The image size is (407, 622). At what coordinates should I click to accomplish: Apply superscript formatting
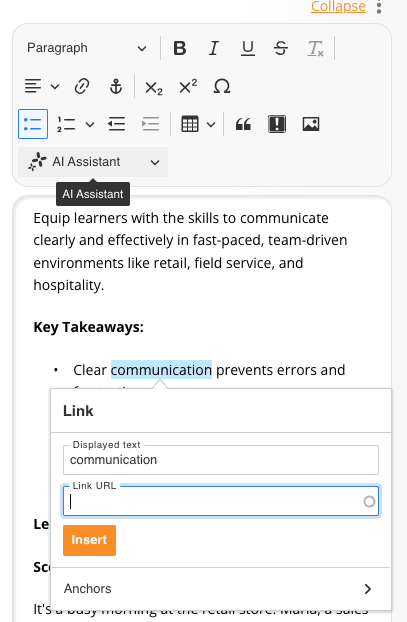188,86
